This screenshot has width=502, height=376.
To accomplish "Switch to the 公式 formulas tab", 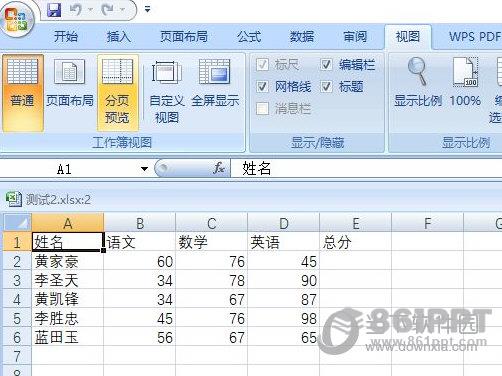I will tap(249, 36).
